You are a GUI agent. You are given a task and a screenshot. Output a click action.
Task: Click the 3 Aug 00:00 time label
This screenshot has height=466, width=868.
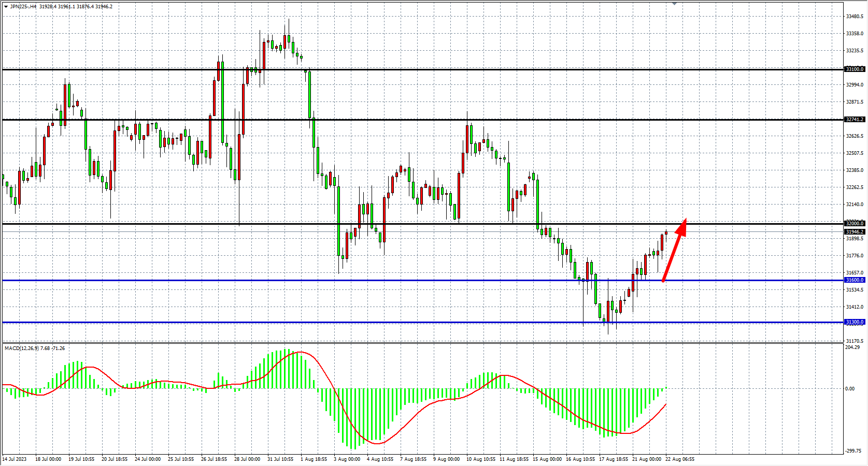click(x=347, y=459)
